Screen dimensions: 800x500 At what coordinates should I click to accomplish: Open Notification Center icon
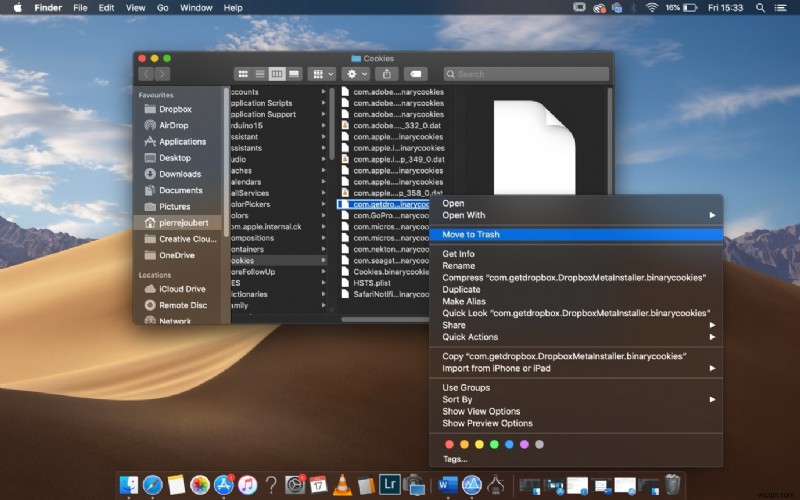click(x=781, y=8)
